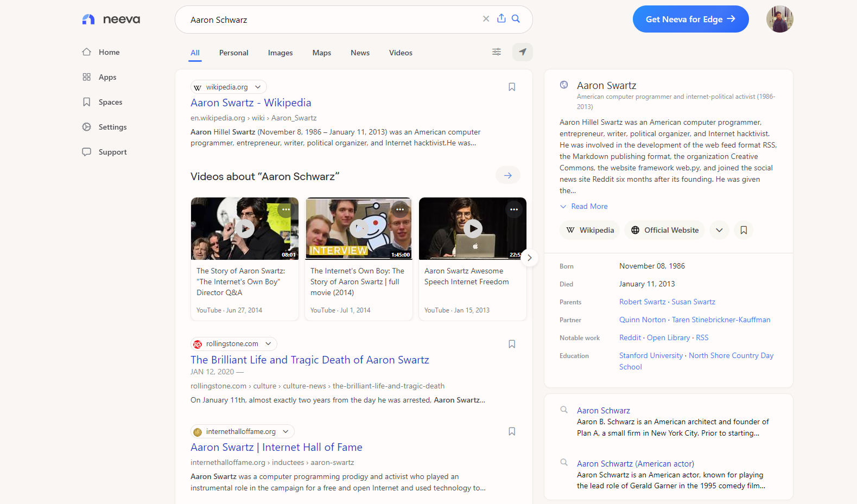Open the search filter settings icon
The height and width of the screenshot is (504, 857).
coord(497,52)
